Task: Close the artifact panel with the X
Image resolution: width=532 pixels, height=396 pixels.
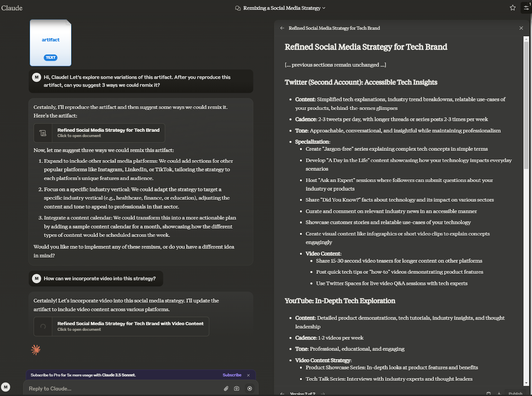Action: click(x=521, y=28)
